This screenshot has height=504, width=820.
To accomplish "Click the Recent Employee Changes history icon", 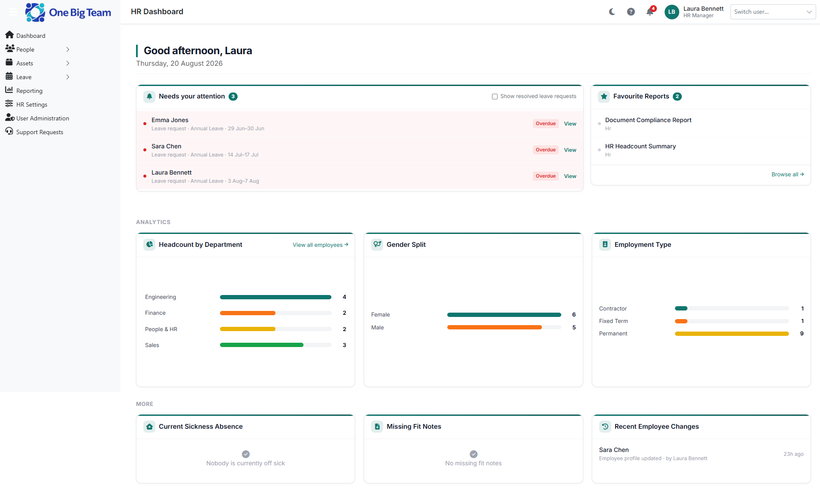I will (605, 427).
